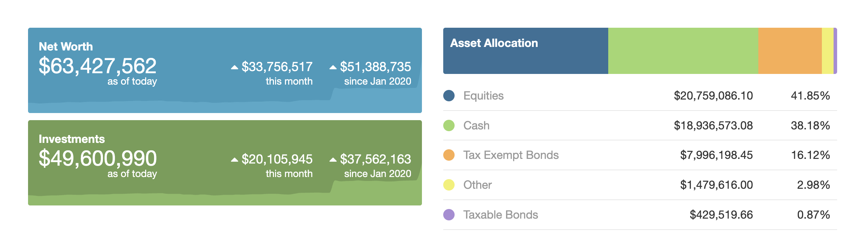Viewport: 868px width, 241px height.
Task: Select the orange Tax Exempt Bonds segment
Action: point(790,51)
